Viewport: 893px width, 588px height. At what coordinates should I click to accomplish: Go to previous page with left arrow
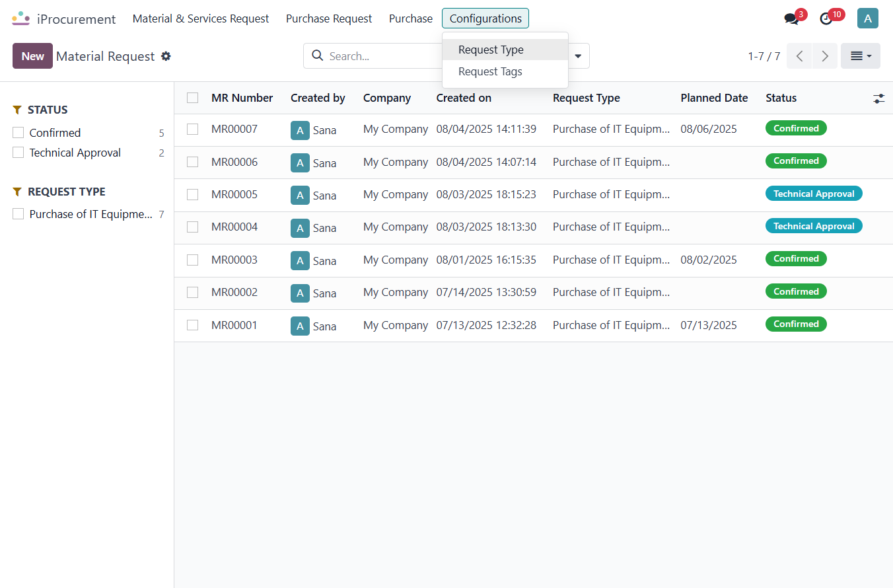pyautogui.click(x=799, y=56)
